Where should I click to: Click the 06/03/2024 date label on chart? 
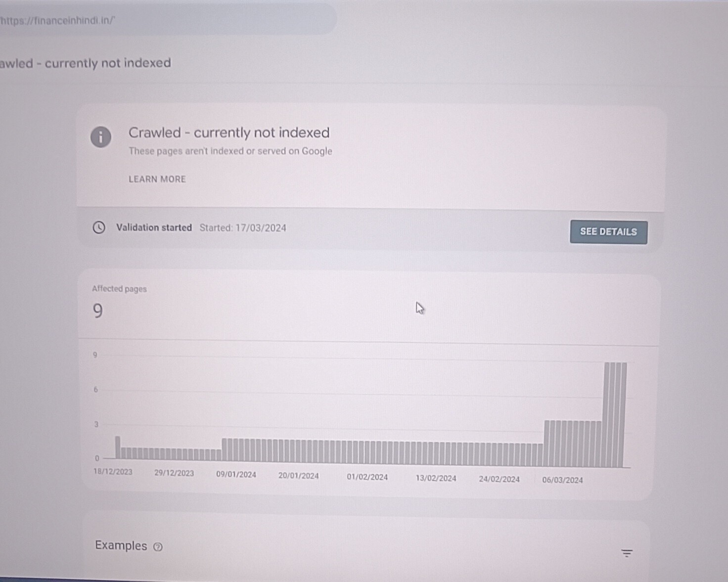point(562,480)
